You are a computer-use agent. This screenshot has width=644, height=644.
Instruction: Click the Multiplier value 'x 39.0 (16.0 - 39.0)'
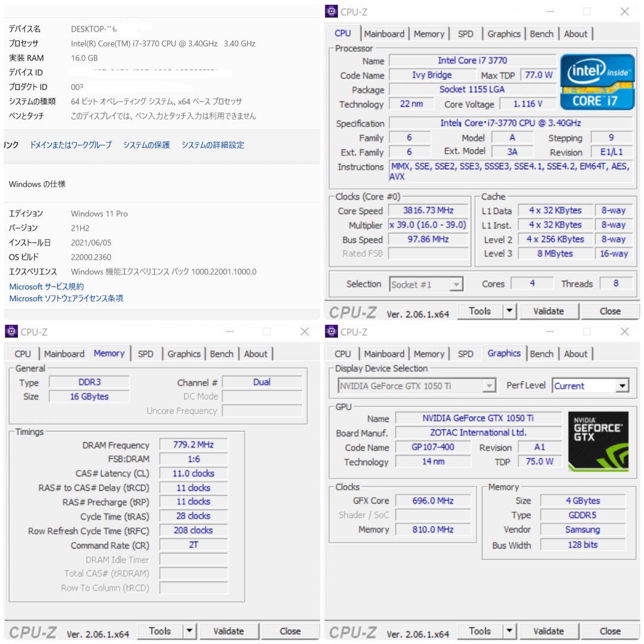click(428, 225)
